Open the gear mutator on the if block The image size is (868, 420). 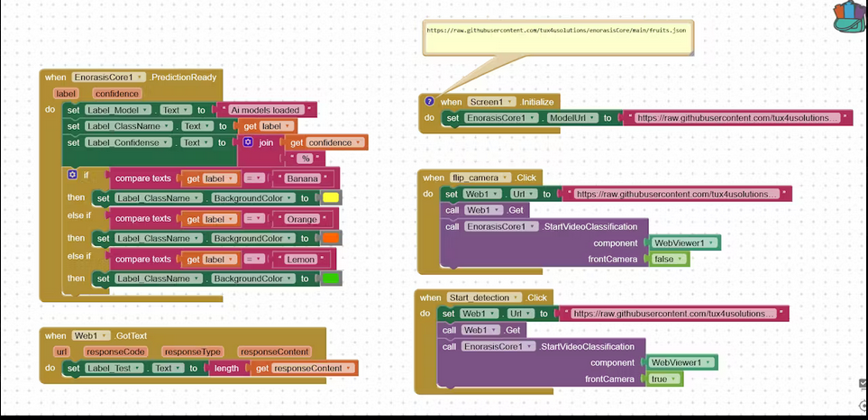click(x=72, y=175)
